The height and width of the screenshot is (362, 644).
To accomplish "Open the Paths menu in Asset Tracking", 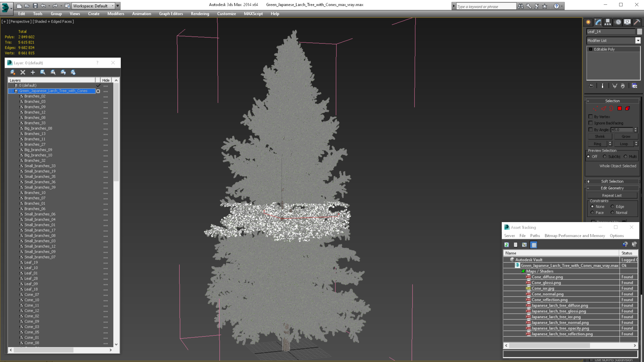I will (x=535, y=236).
